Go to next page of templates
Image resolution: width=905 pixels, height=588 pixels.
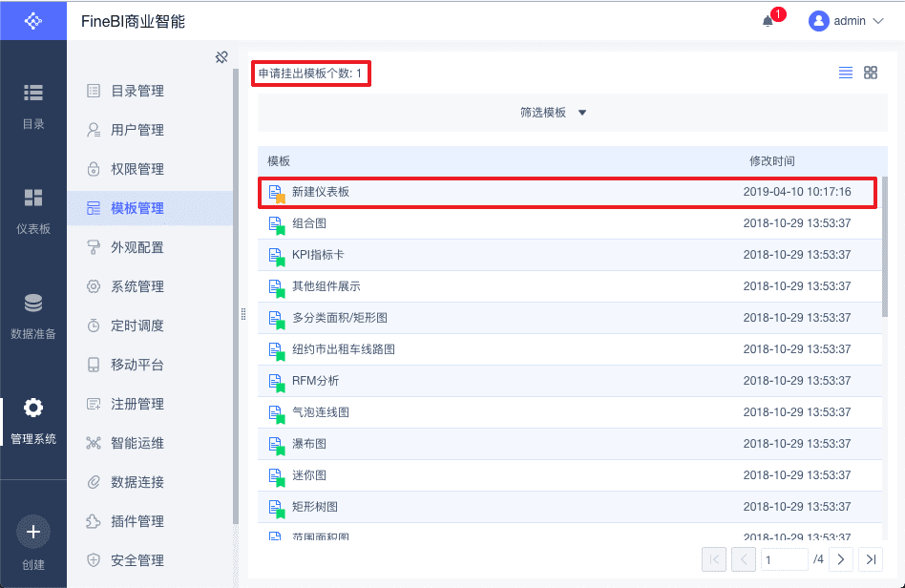[x=840, y=559]
